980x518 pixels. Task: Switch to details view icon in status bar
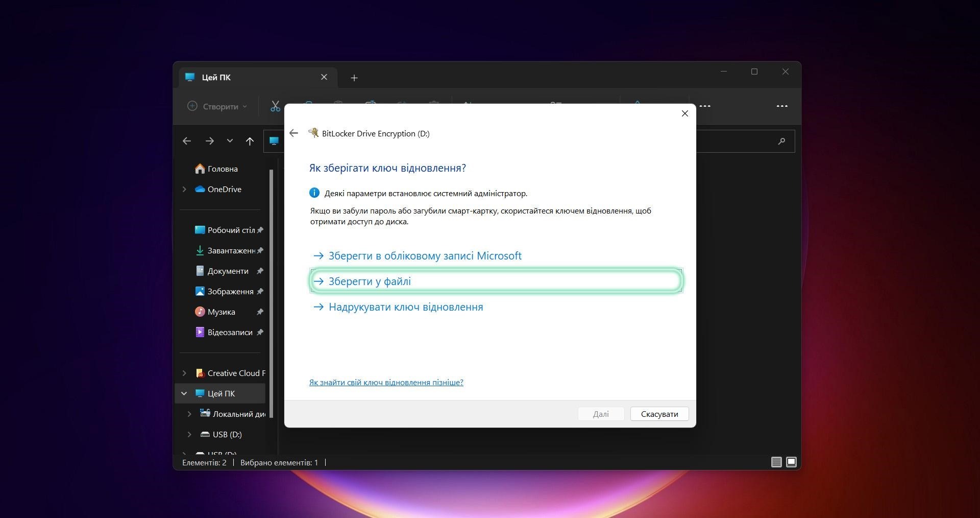click(x=776, y=462)
